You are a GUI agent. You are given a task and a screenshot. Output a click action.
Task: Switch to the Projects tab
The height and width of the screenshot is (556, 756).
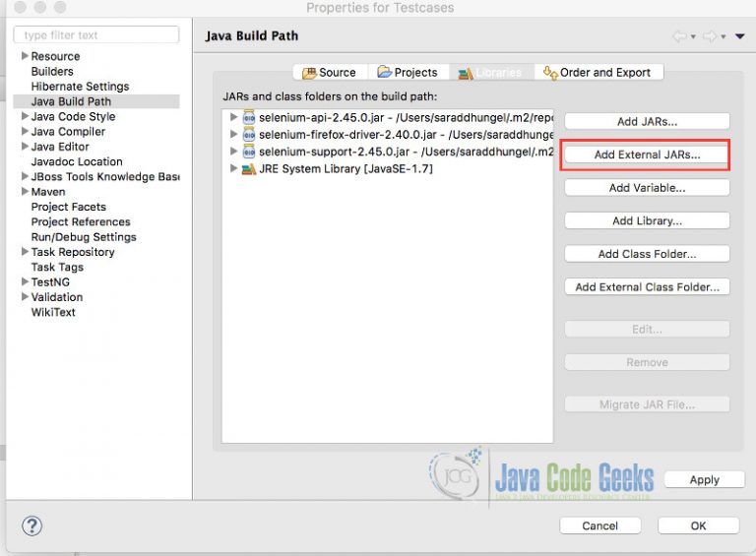tap(409, 72)
